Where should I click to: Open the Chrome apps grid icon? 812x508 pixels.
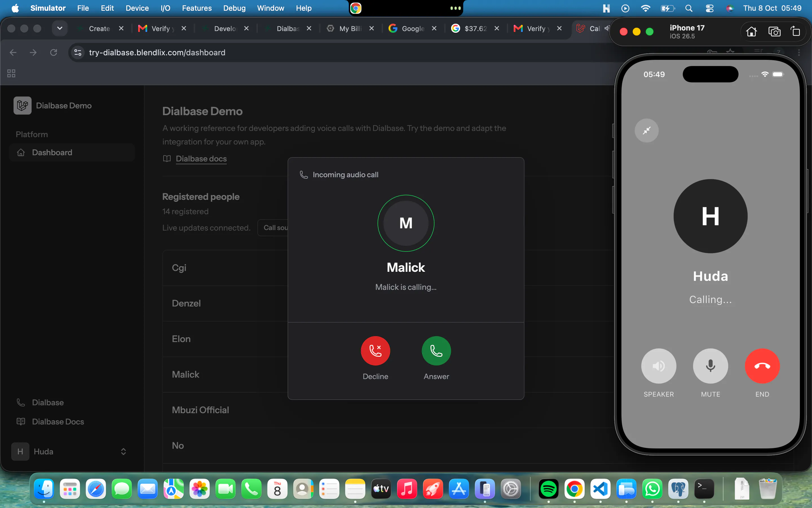[11, 73]
